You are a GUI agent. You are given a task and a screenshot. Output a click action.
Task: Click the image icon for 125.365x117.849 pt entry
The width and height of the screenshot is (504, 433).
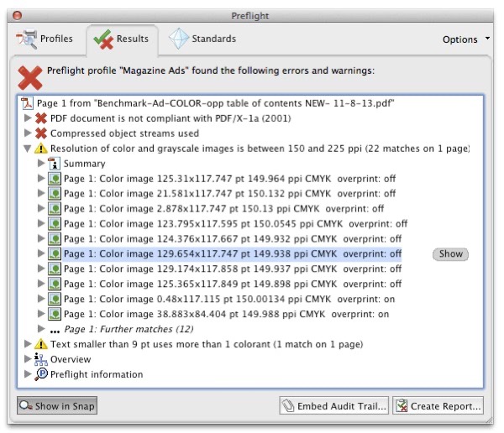click(x=55, y=284)
